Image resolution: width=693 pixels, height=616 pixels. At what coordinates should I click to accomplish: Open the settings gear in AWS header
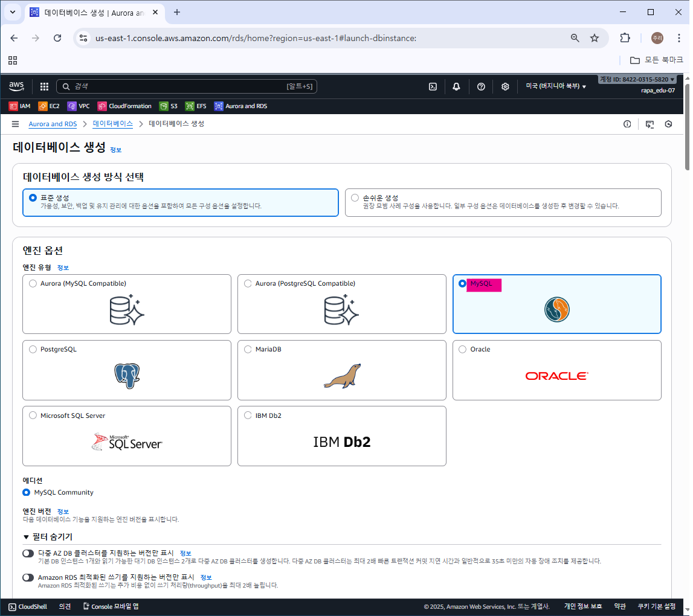point(505,86)
